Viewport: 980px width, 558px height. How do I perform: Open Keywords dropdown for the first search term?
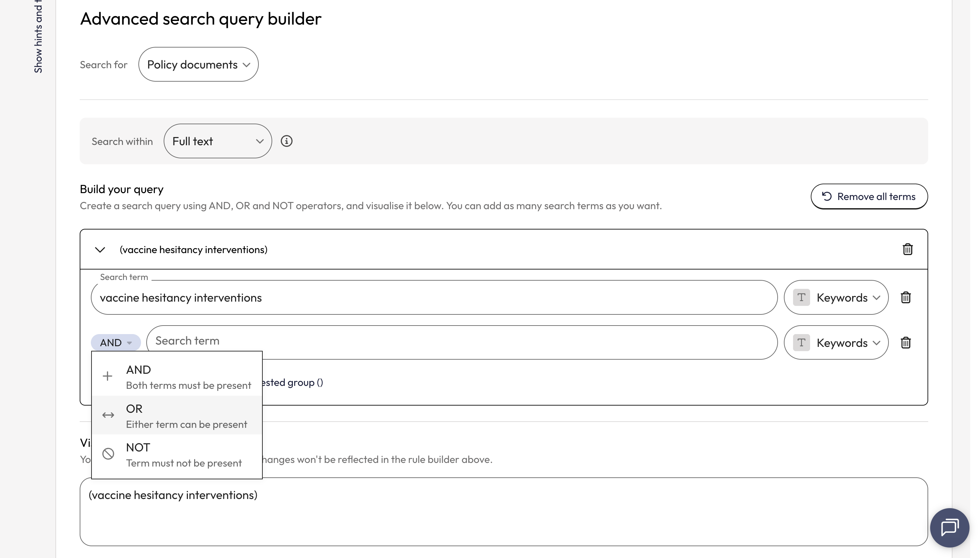836,297
